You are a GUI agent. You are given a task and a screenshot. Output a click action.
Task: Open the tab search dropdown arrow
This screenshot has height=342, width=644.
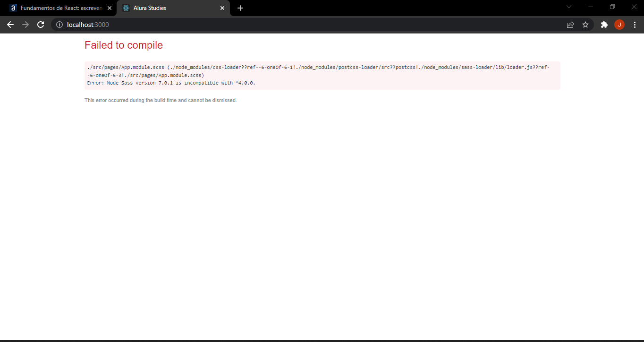click(569, 7)
